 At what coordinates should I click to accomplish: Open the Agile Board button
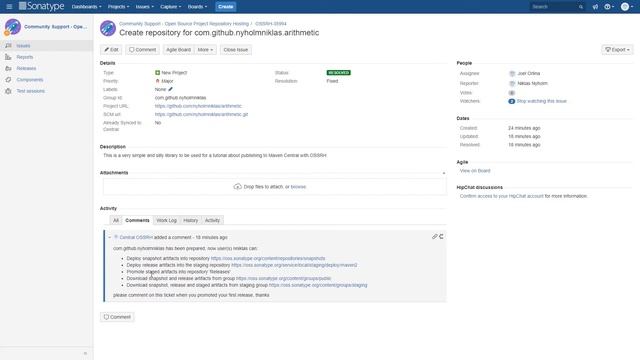click(x=178, y=50)
